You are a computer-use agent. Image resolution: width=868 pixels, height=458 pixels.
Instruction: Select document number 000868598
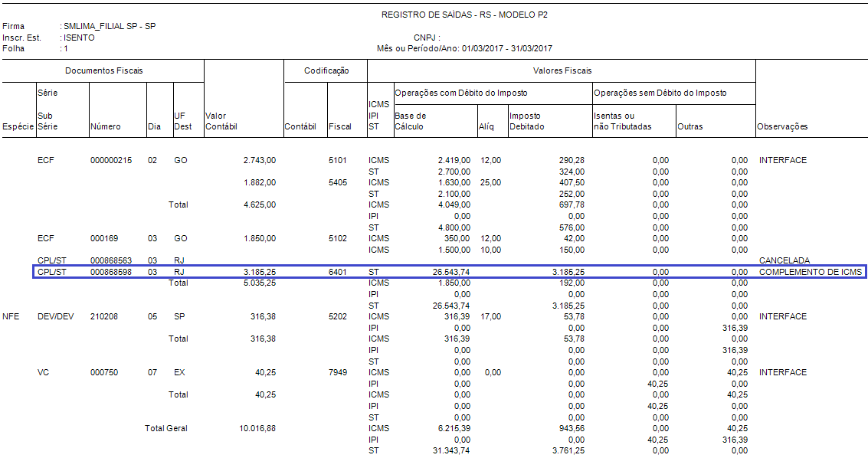[x=111, y=272]
